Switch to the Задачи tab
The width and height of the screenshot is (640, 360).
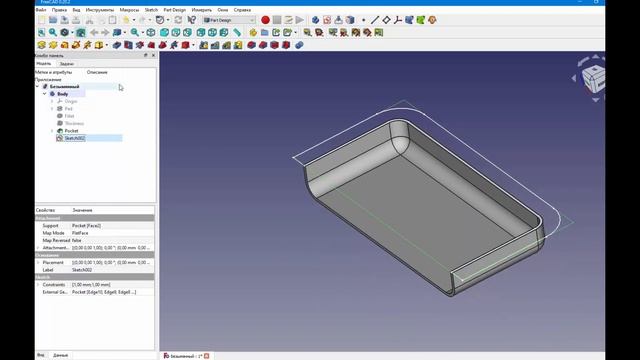pos(67,64)
